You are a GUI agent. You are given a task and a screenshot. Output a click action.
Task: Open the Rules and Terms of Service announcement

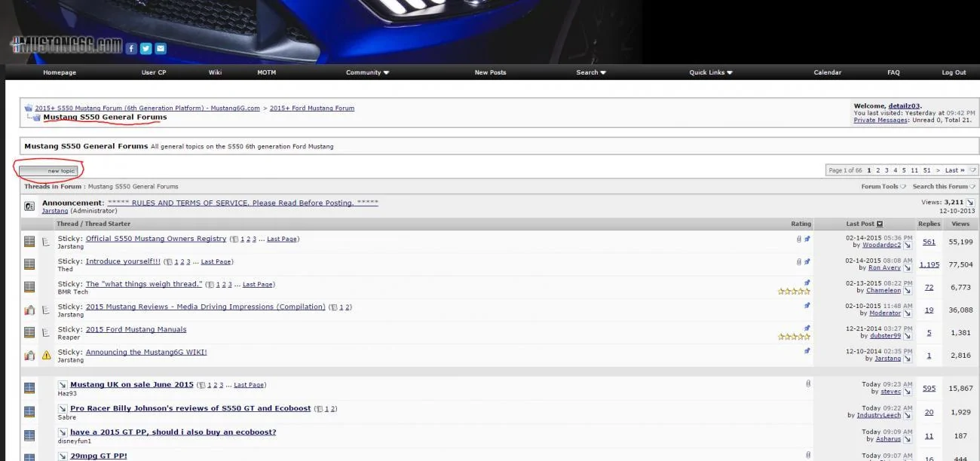(243, 203)
